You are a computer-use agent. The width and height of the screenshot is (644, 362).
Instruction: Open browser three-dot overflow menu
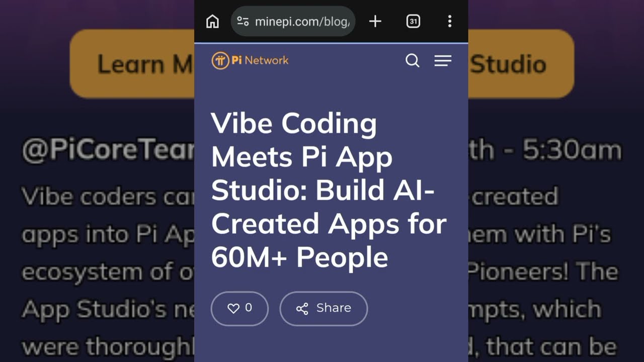(x=449, y=21)
